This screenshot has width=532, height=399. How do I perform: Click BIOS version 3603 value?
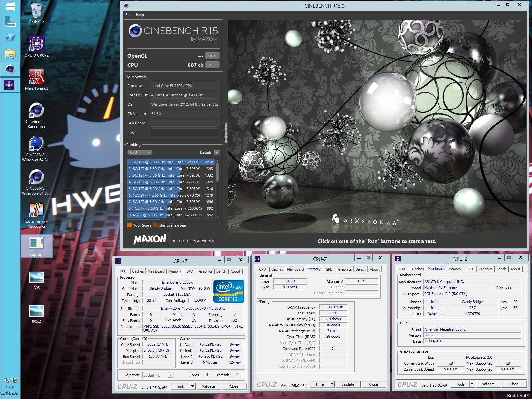click(x=472, y=335)
